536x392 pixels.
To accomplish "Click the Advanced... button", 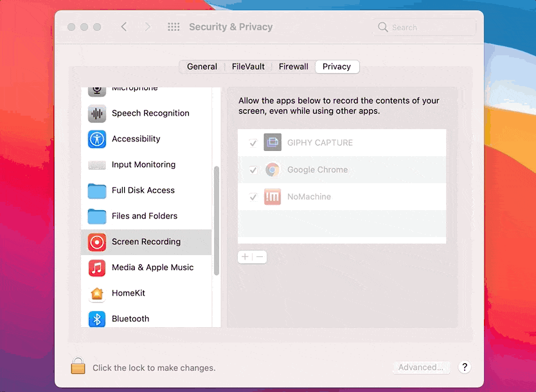I will (x=421, y=368).
